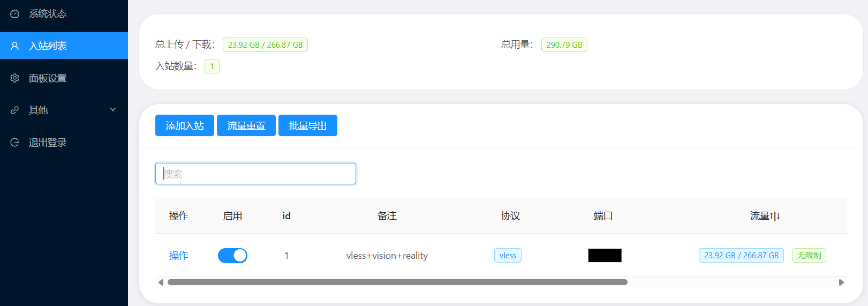Open 面板设置 menu item

point(64,78)
